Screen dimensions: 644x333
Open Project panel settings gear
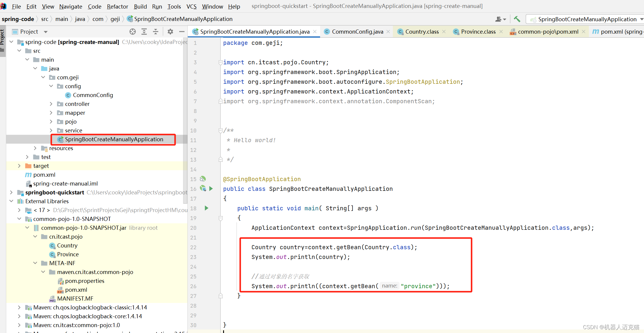click(170, 32)
